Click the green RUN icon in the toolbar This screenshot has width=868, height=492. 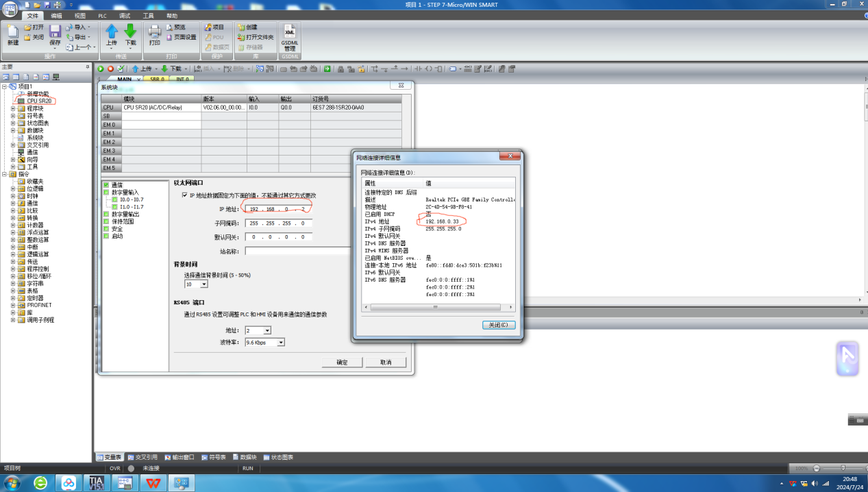click(101, 69)
